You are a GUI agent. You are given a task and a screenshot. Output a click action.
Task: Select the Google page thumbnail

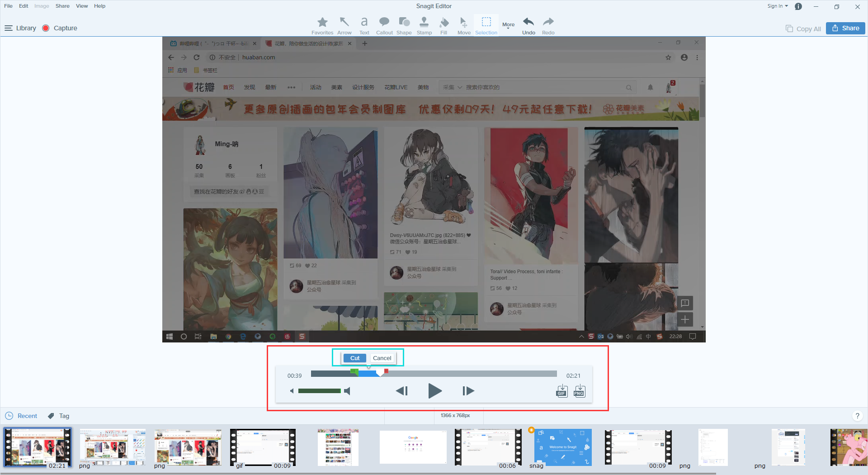[x=413, y=447]
